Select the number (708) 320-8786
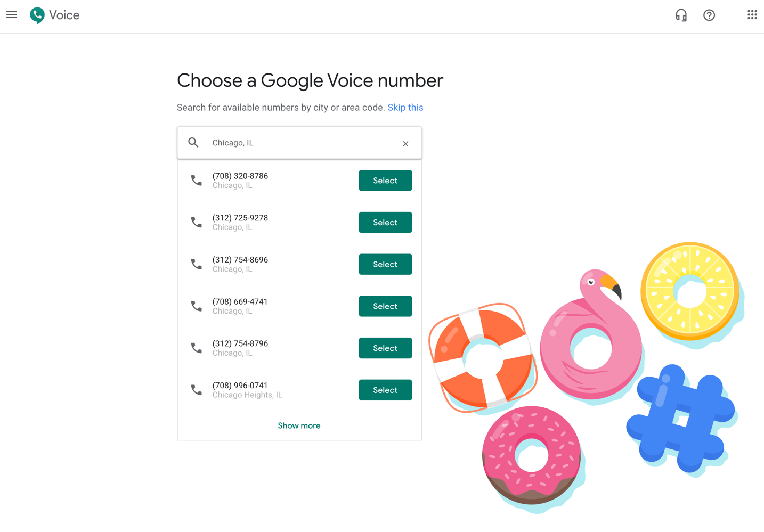764x532 pixels. pyautogui.click(x=385, y=180)
